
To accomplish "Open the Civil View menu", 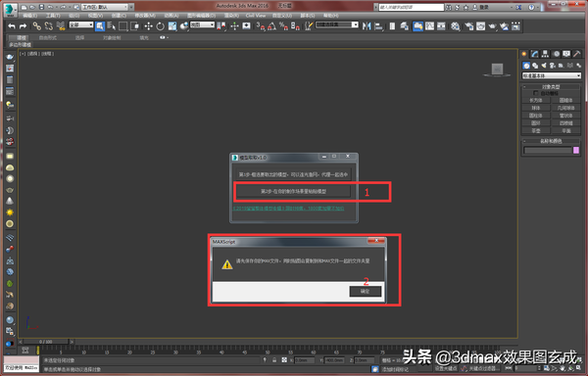I will [x=256, y=16].
